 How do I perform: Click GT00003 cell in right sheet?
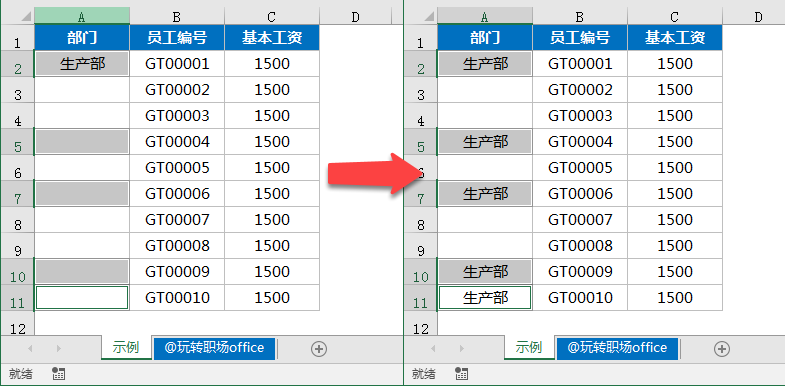point(580,116)
